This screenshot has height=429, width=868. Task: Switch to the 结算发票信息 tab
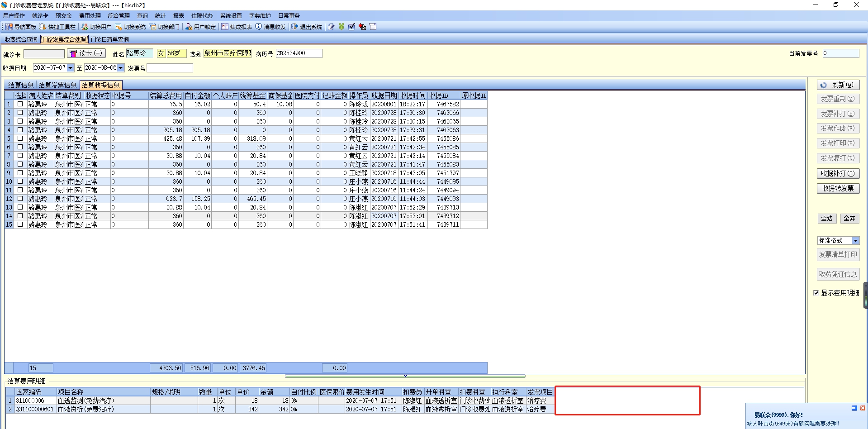pyautogui.click(x=57, y=85)
